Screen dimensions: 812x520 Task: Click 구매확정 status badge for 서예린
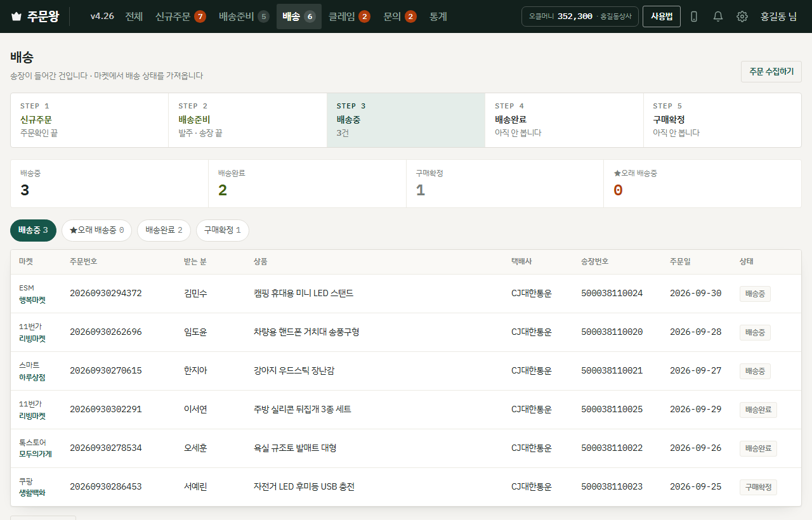click(758, 487)
